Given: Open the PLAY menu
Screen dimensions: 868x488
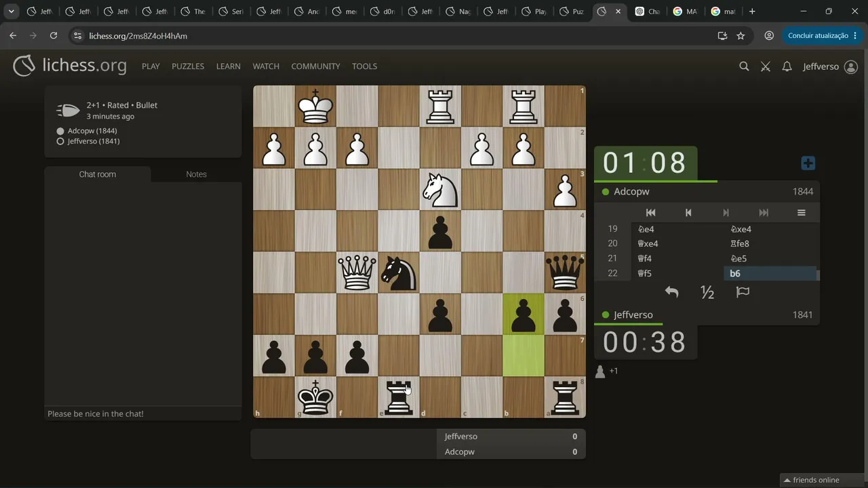Looking at the screenshot, I should point(151,66).
